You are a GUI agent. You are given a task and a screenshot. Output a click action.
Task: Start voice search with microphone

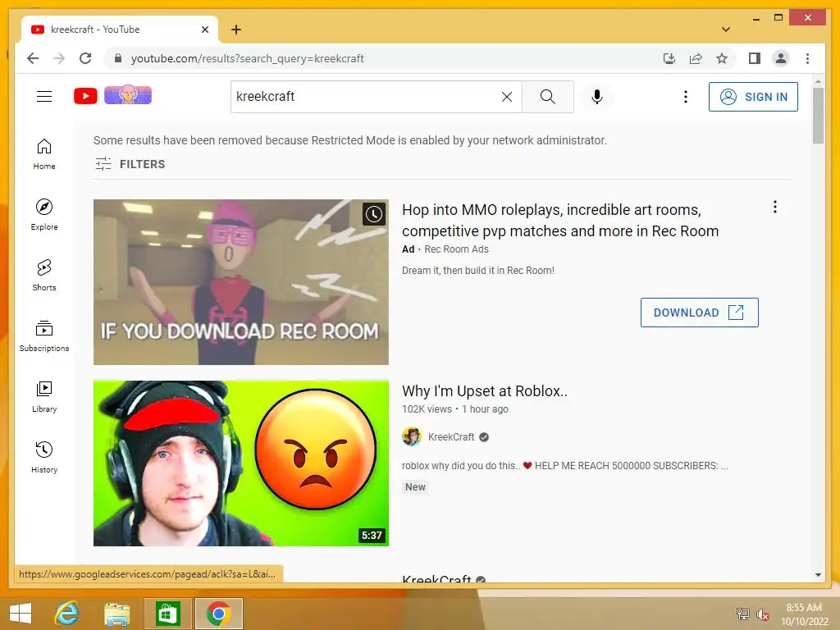point(597,97)
